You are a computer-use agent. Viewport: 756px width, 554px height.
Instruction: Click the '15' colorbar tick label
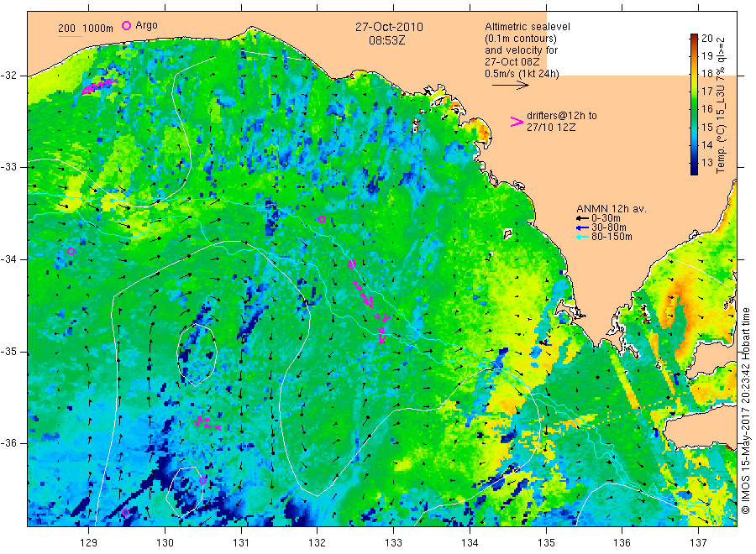click(x=706, y=128)
